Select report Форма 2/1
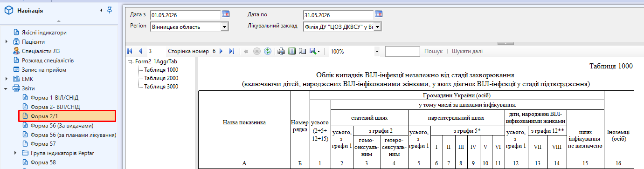 pyautogui.click(x=67, y=116)
